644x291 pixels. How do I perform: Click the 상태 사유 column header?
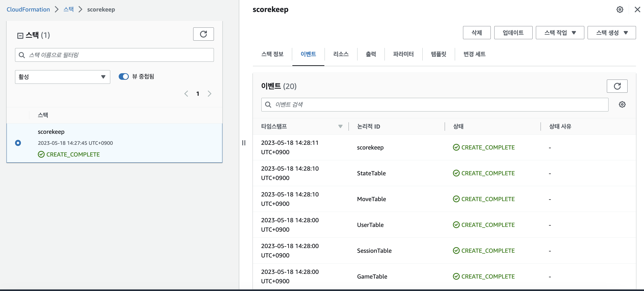560,126
